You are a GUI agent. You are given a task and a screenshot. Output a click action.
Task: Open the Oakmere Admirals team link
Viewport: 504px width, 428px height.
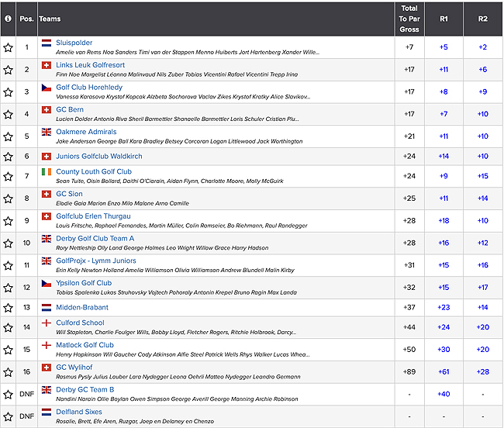[x=86, y=131]
